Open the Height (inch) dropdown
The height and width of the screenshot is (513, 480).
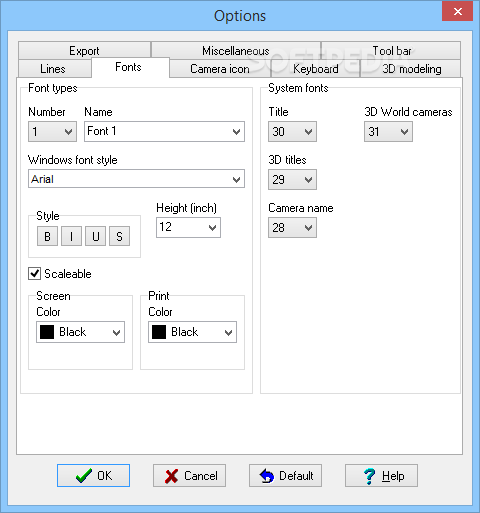click(x=188, y=228)
